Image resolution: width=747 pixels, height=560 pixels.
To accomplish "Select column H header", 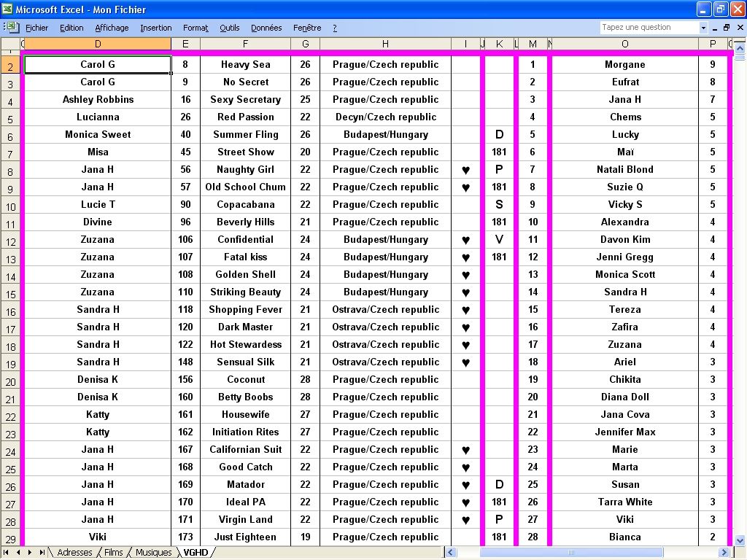I will click(x=385, y=44).
